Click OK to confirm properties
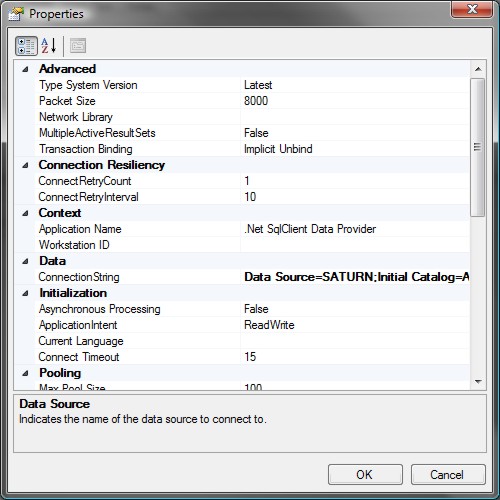 point(365,474)
